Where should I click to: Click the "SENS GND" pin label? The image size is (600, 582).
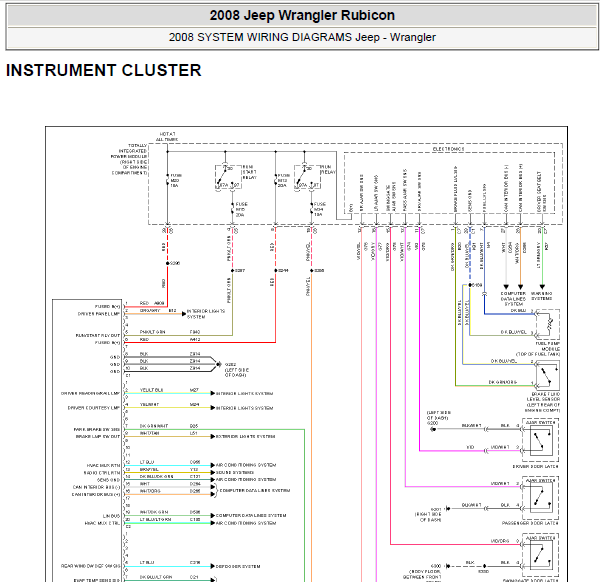108,480
